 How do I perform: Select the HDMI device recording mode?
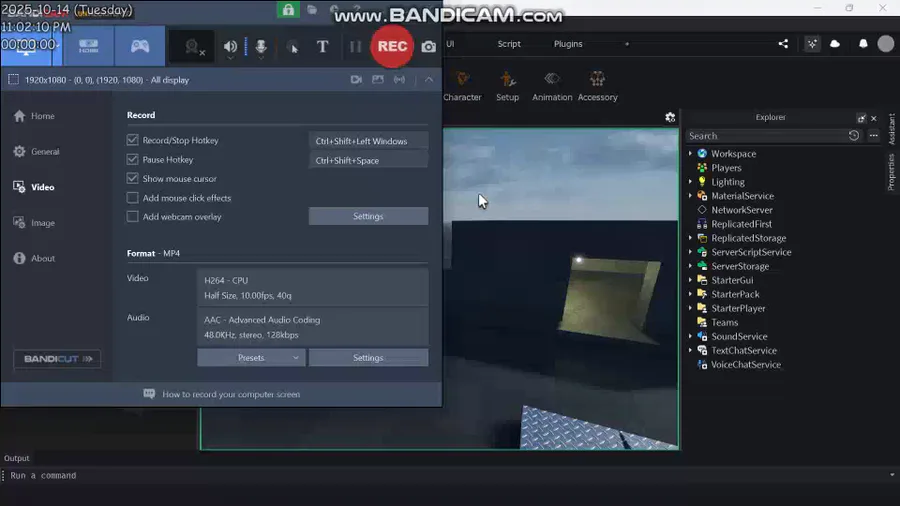coord(88,46)
